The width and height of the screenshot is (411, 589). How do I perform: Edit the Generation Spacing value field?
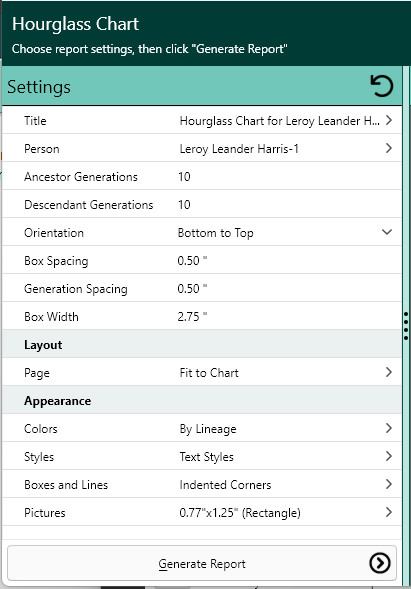pyautogui.click(x=192, y=288)
